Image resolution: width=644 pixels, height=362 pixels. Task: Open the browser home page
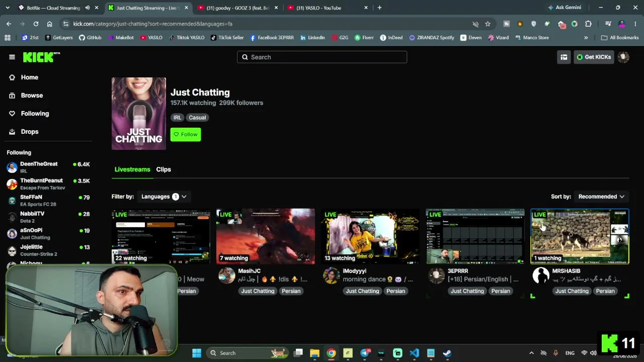[49, 24]
